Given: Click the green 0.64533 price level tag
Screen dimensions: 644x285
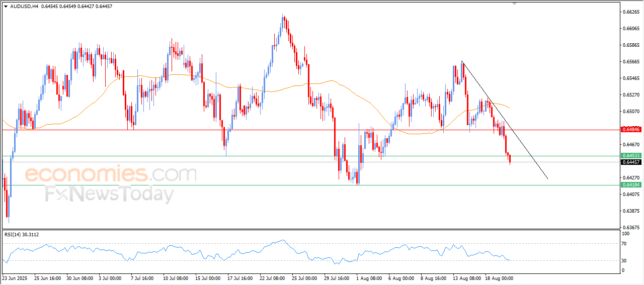Looking at the screenshot, I should (630, 156).
